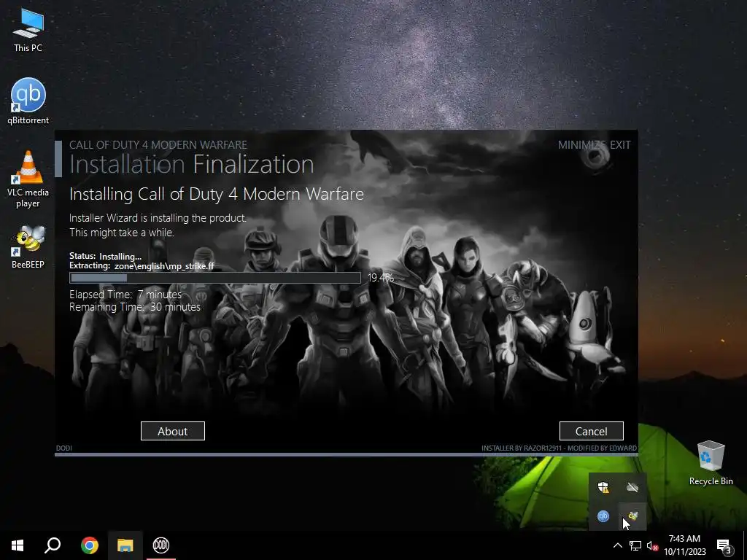Open Windows Security icon in tray overflow
The width and height of the screenshot is (747, 560).
(x=603, y=487)
